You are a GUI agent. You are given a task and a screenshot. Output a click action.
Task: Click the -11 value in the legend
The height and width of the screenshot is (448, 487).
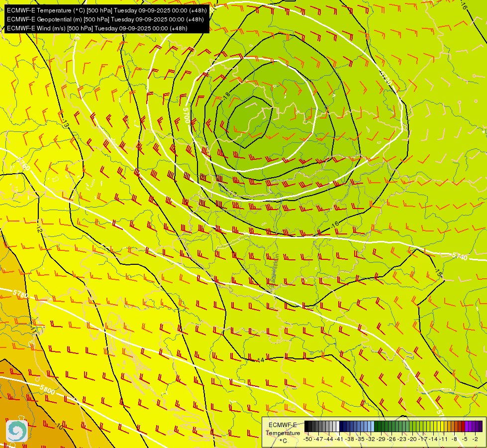(x=444, y=439)
